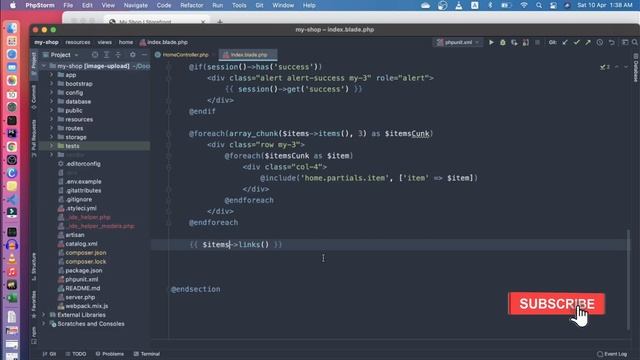Select webpack.mix.js in the project tree
Image resolution: width=640 pixels, height=360 pixels.
[x=87, y=306]
